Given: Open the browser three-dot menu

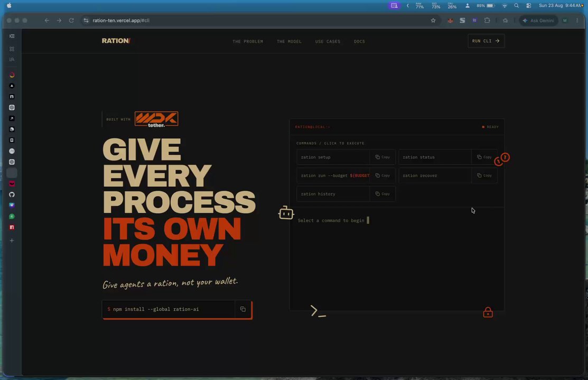Looking at the screenshot, I should click(x=577, y=21).
